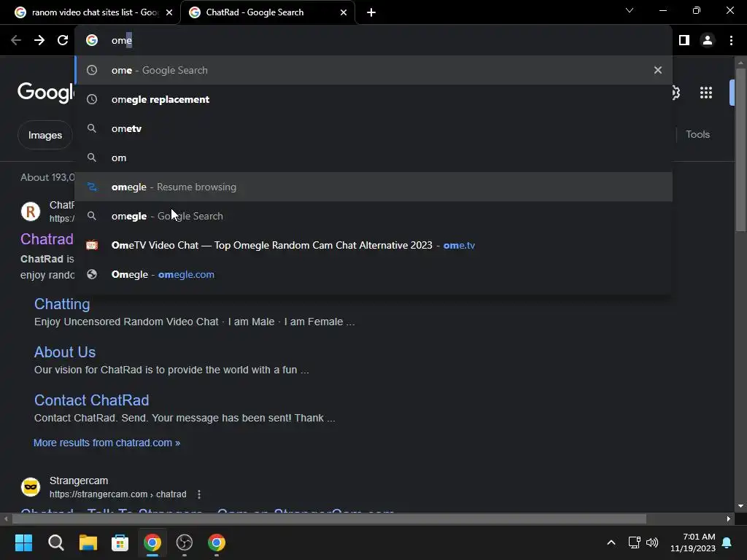Choose the 'omegle replacement' suggestion

click(x=373, y=99)
